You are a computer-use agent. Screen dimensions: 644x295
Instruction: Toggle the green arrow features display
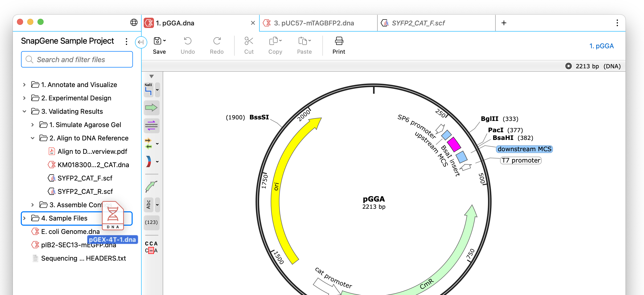[x=151, y=108]
